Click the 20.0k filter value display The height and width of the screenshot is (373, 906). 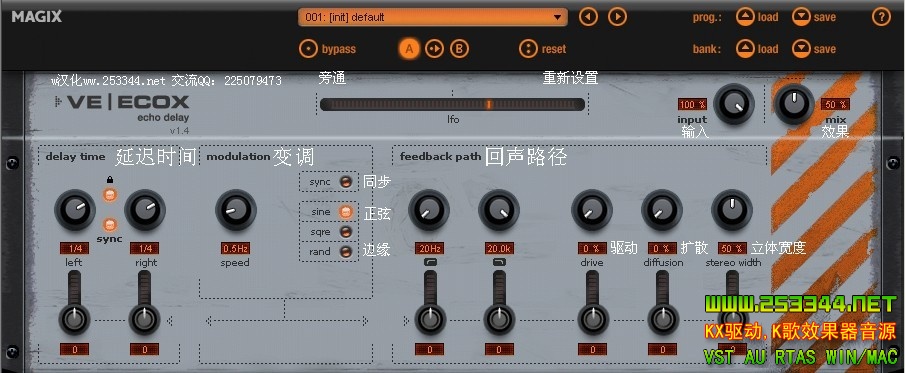click(499, 249)
